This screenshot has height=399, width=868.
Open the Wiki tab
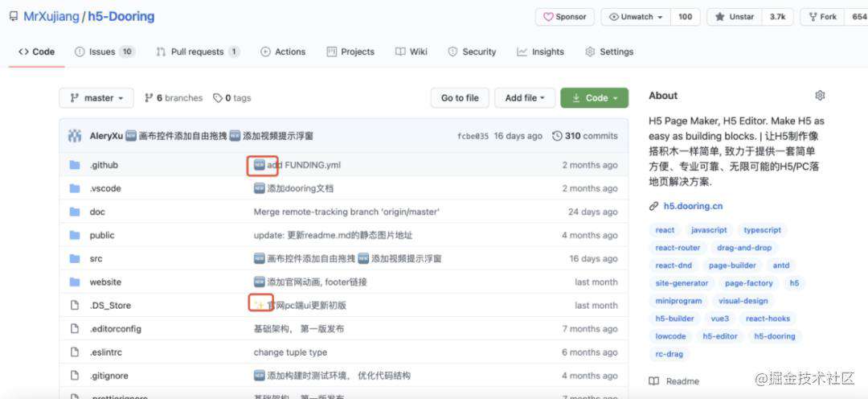(411, 51)
